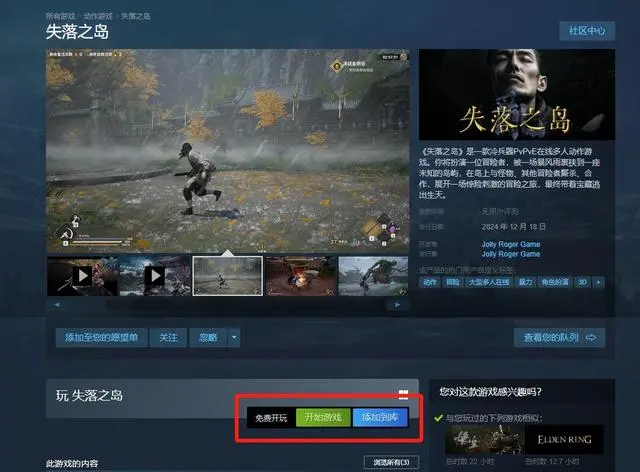
Task: Expand the dropdown arrow beside 忽略
Action: [234, 338]
